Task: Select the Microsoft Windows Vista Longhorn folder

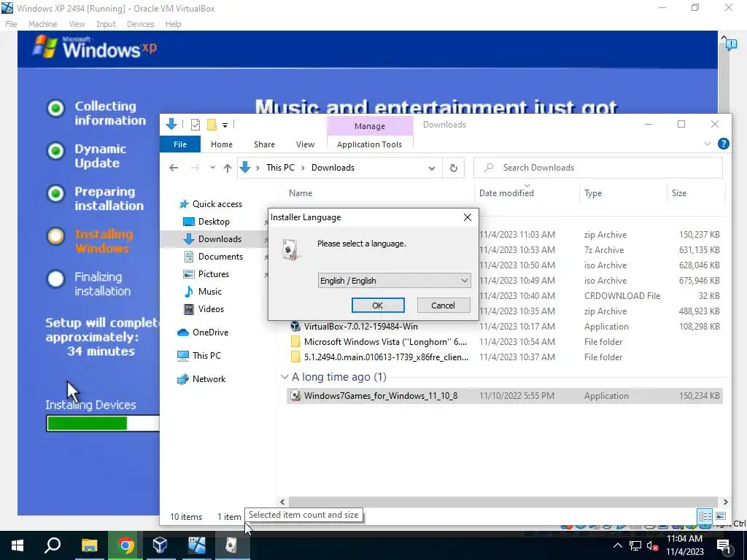Action: tap(385, 342)
